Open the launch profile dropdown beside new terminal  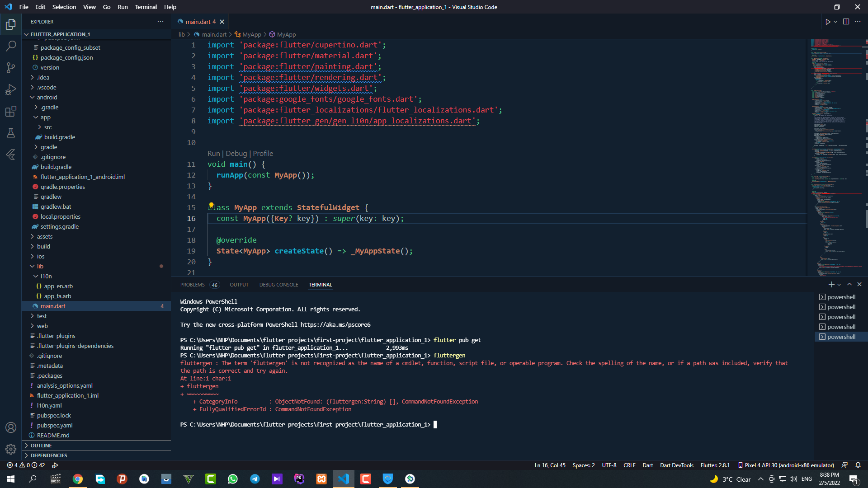coord(839,285)
